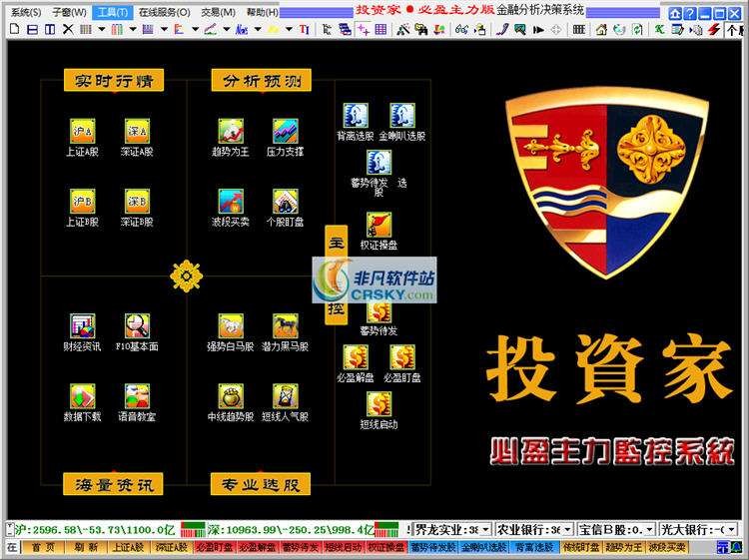Click 专业选股 section header button

point(261,484)
